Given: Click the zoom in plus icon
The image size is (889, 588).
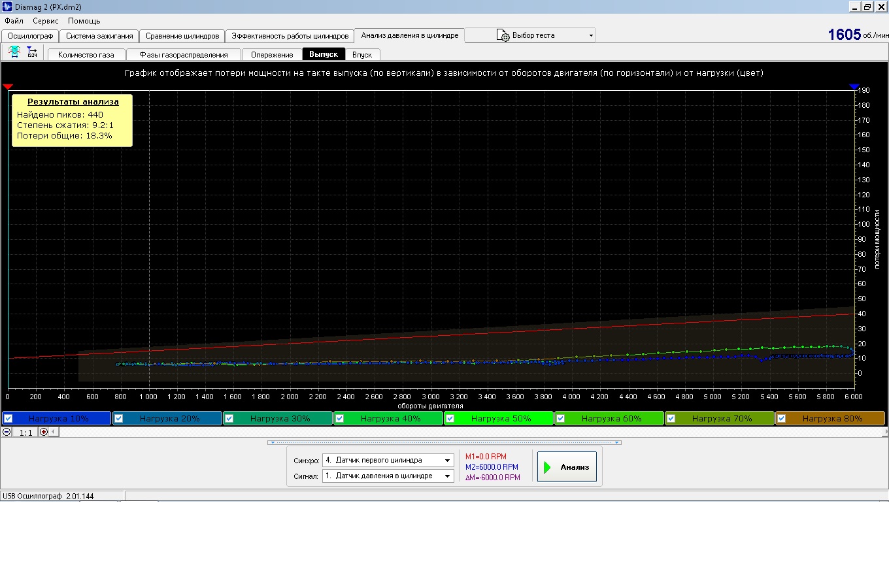Looking at the screenshot, I should click(x=44, y=432).
